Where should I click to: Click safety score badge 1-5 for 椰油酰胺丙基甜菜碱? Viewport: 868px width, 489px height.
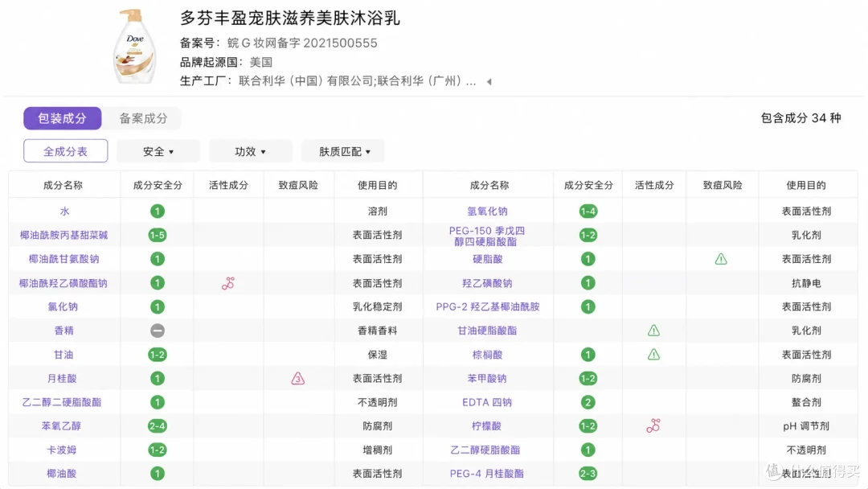pos(158,236)
